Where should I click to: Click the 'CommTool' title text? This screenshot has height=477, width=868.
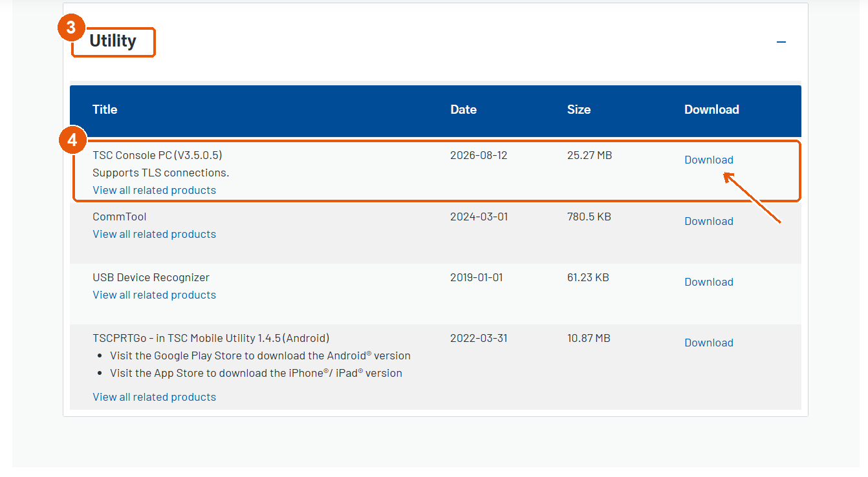pyautogui.click(x=120, y=217)
